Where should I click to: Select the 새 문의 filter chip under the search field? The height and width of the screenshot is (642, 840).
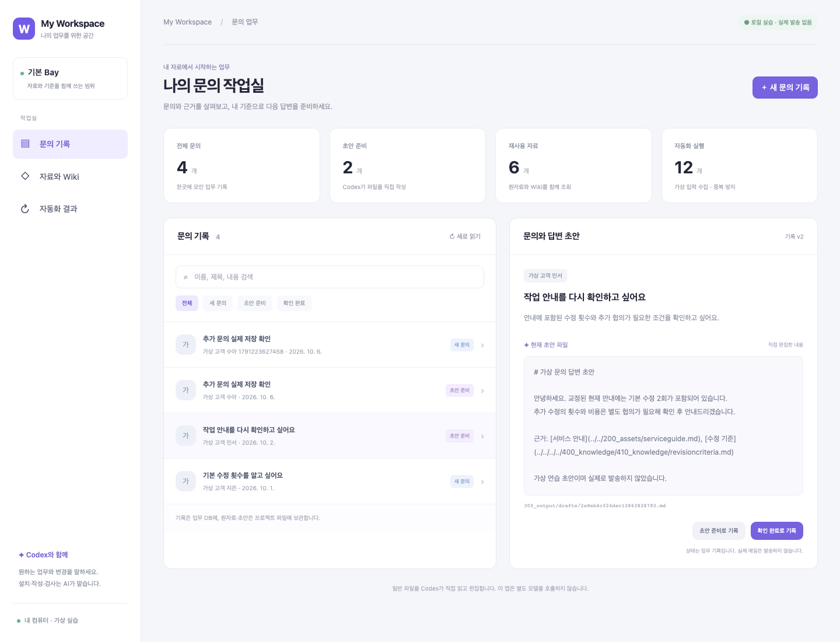pyautogui.click(x=218, y=303)
